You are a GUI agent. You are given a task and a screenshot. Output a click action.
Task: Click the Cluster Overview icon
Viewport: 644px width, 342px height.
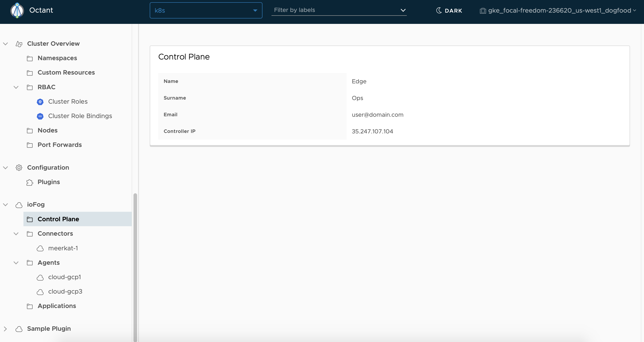click(x=19, y=44)
